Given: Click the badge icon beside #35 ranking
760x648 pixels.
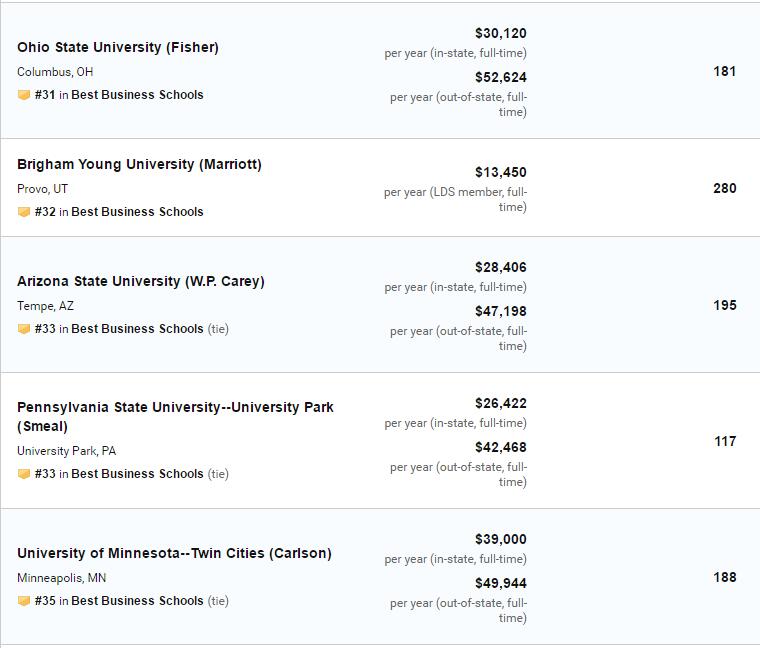Looking at the screenshot, I should [x=24, y=601].
